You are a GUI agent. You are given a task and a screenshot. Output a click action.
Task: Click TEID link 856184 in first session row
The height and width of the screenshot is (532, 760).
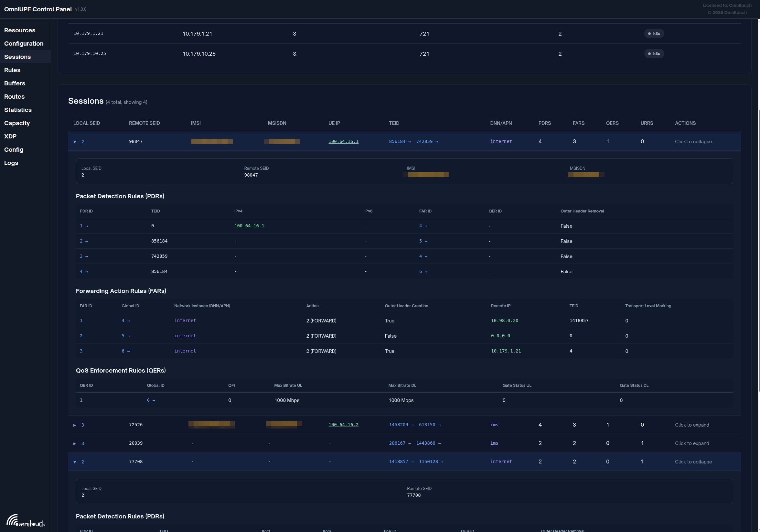click(400, 141)
